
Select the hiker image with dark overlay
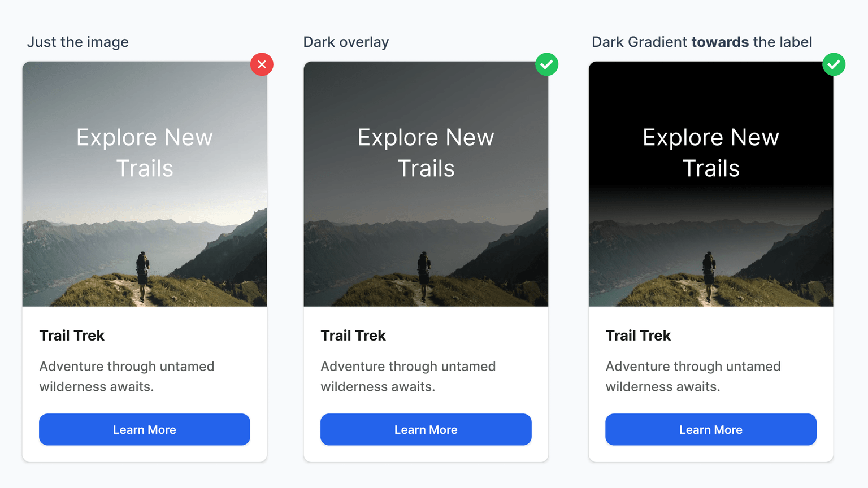426,184
